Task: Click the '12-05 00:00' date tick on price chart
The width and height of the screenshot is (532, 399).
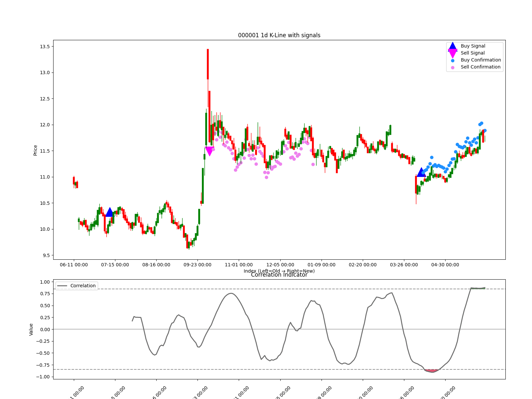Action: click(280, 265)
